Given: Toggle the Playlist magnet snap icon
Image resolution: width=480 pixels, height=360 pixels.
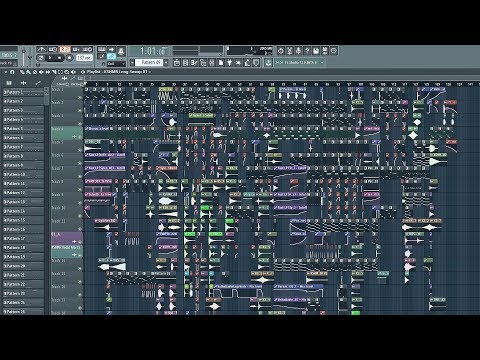Looking at the screenshot, I should (12, 72).
